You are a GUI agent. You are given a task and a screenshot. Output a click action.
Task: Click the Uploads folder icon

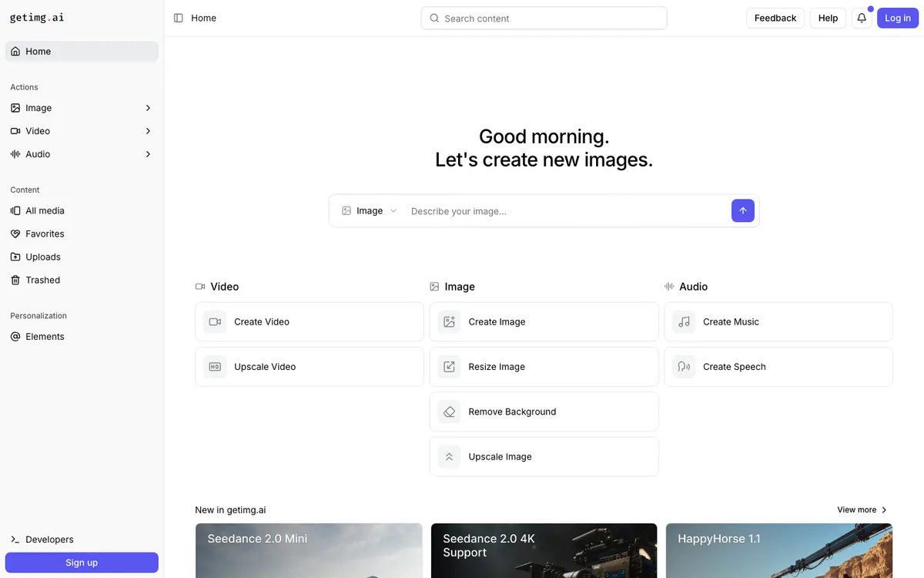[x=15, y=257]
